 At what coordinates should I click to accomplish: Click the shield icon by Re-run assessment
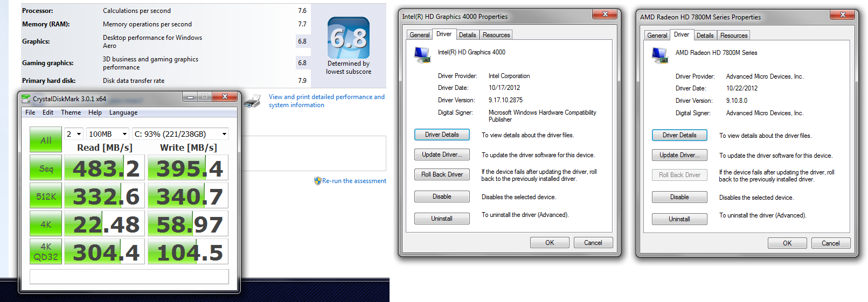(x=318, y=181)
